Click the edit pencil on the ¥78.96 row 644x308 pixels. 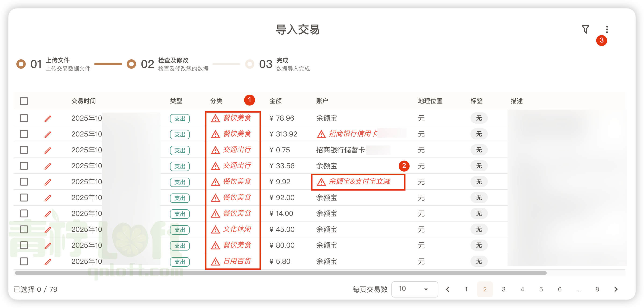tap(47, 118)
